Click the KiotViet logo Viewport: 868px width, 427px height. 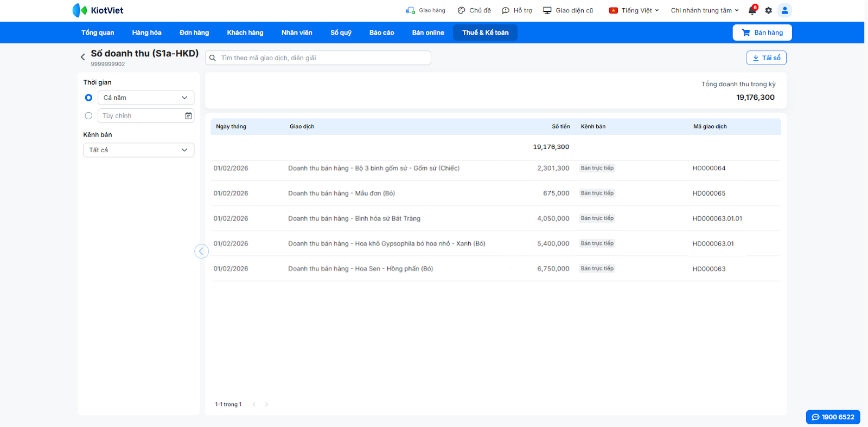[x=98, y=10]
